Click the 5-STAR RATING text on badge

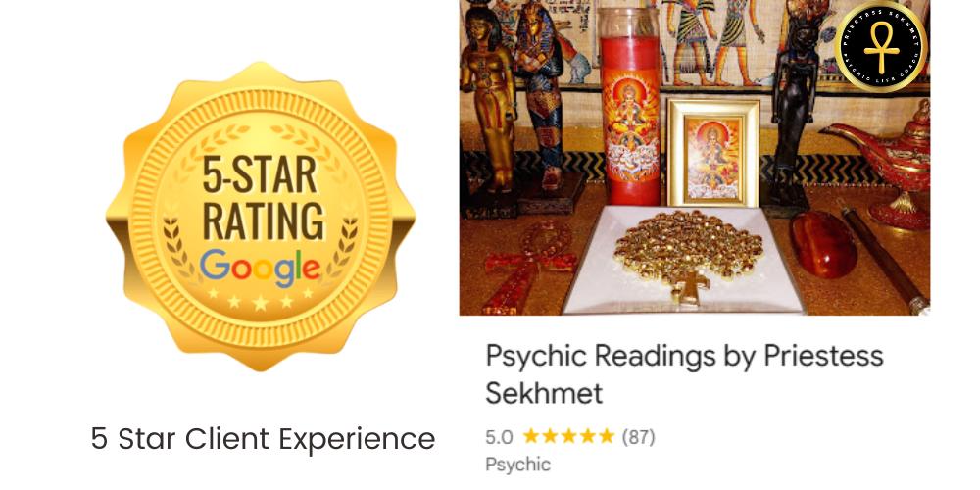pos(260,199)
